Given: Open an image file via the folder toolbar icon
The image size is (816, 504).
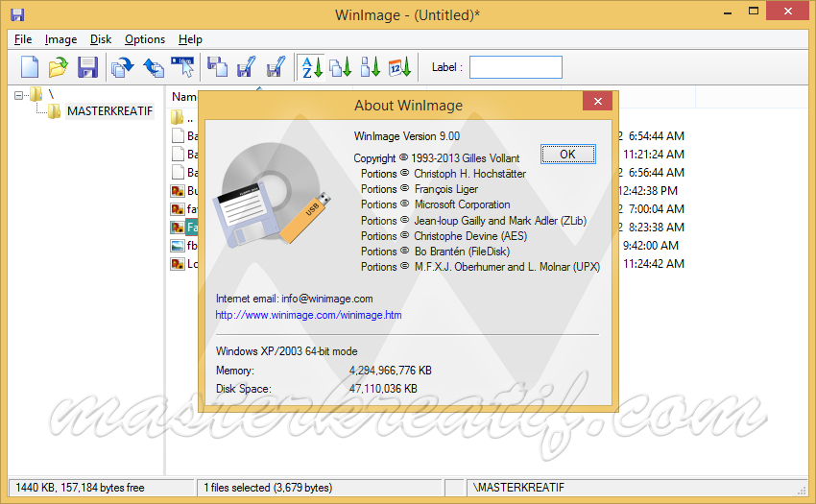Looking at the screenshot, I should tap(59, 67).
